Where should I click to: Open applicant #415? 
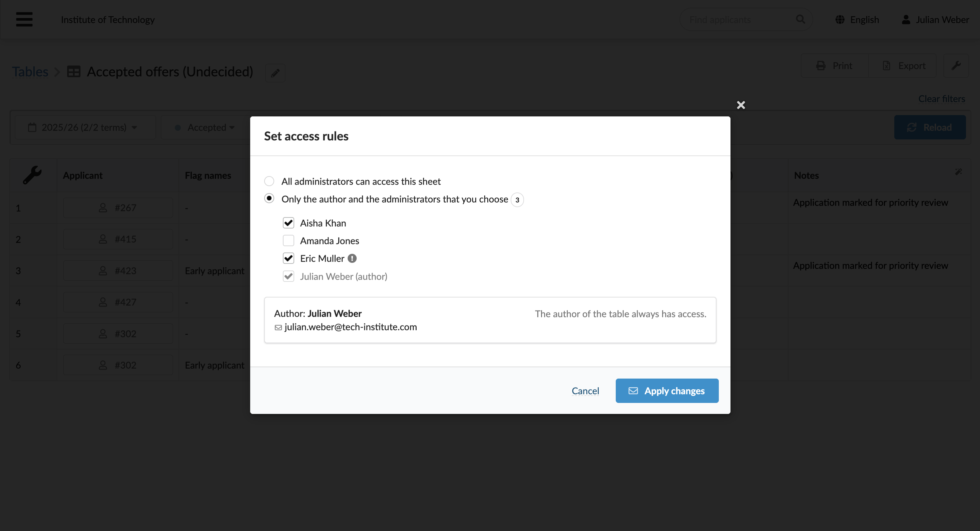[117, 239]
